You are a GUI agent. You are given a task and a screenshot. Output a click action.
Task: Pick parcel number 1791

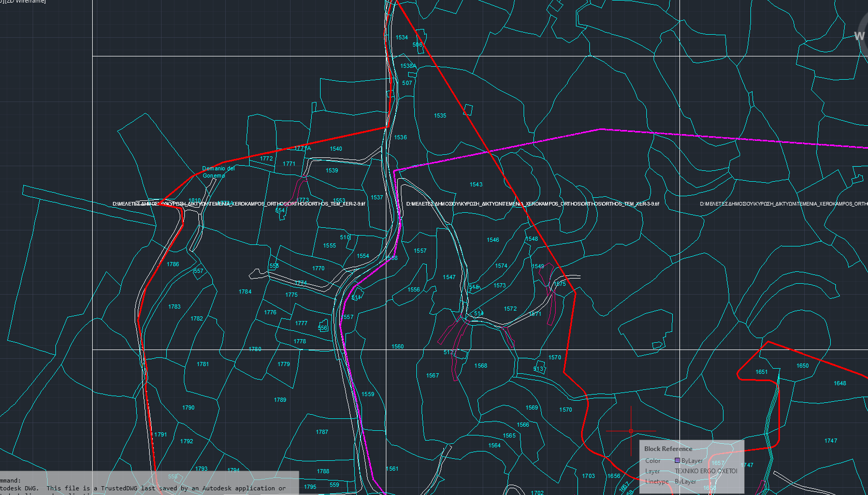coord(161,435)
